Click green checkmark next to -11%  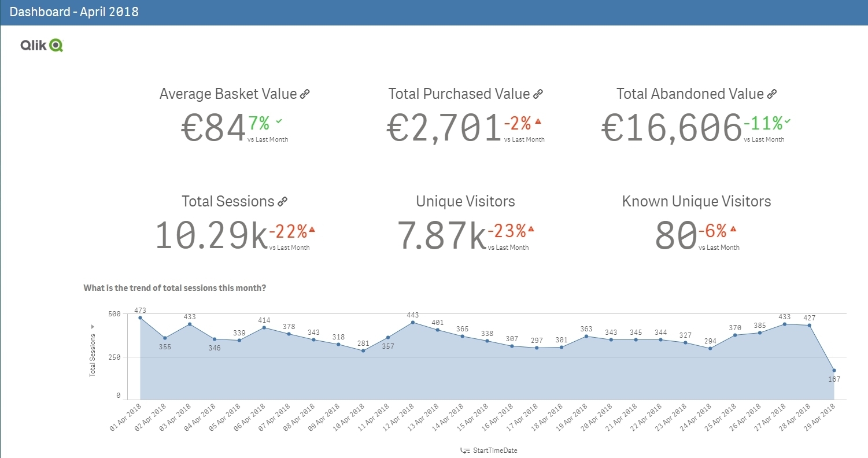click(x=787, y=121)
